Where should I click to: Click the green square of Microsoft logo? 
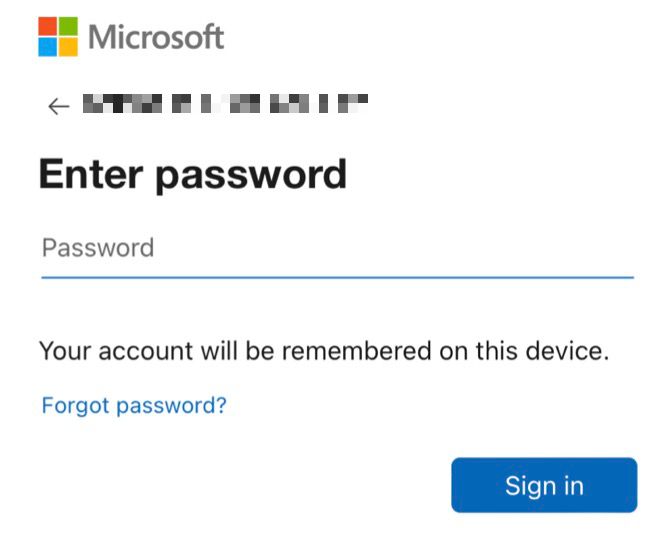click(68, 27)
